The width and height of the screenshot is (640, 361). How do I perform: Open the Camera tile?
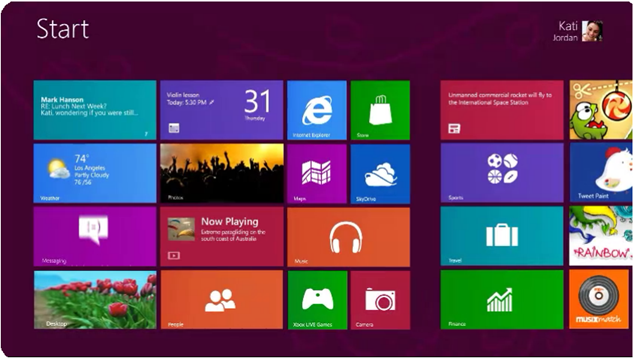[380, 300]
